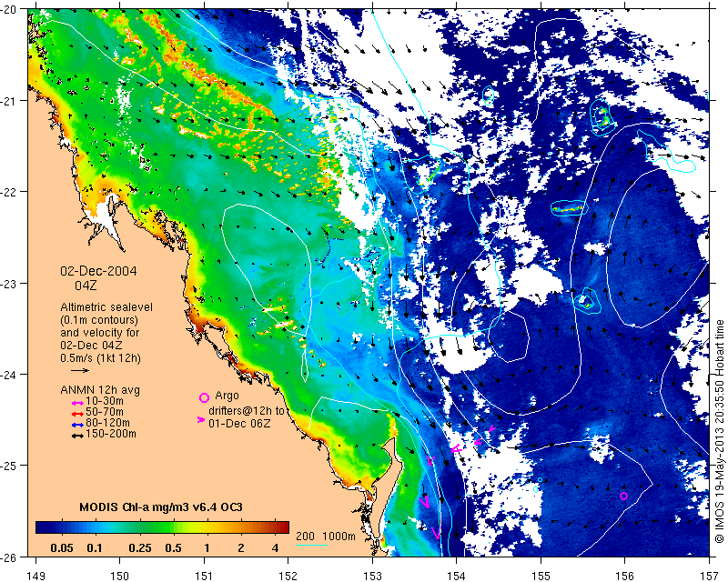Viewport: 728px width, 582px height.
Task: Click the 'ANMN 12h avg' heading
Action: point(100,390)
